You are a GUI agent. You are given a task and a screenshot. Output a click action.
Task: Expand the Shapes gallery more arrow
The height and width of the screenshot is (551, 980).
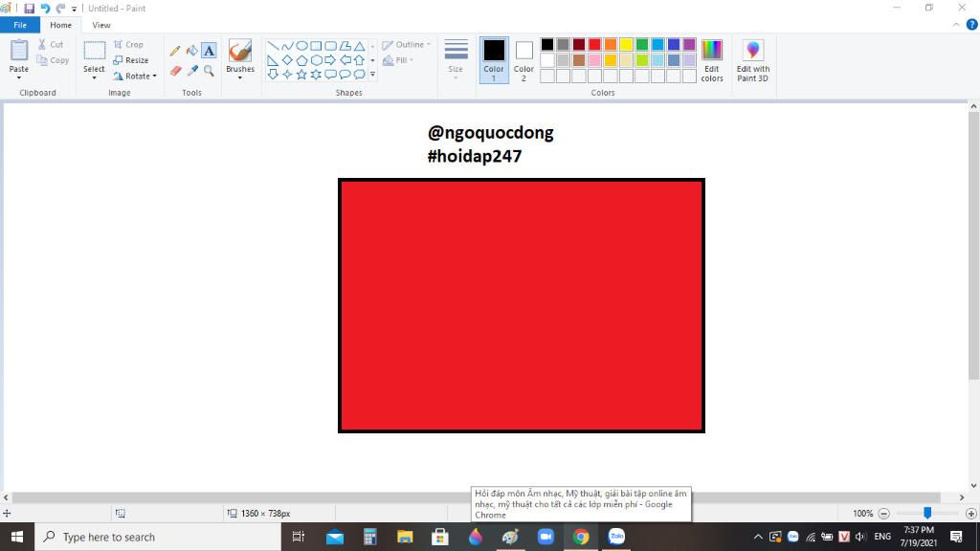tap(372, 75)
